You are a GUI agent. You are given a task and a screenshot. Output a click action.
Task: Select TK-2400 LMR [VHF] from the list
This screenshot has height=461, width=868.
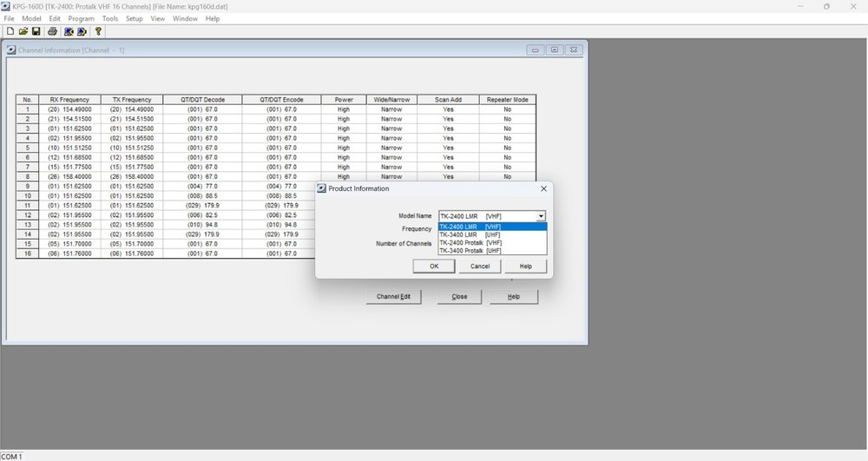click(492, 227)
